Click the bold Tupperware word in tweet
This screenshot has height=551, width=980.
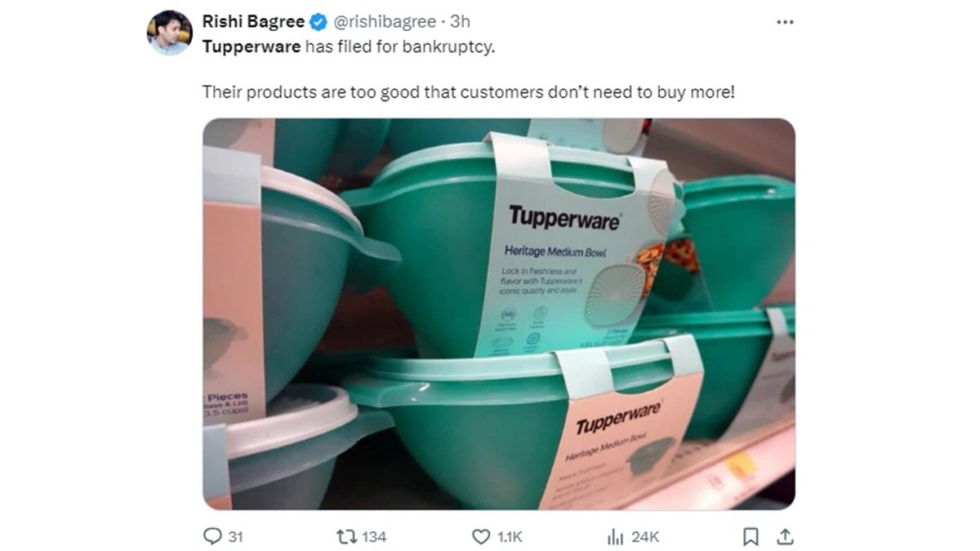[x=252, y=47]
